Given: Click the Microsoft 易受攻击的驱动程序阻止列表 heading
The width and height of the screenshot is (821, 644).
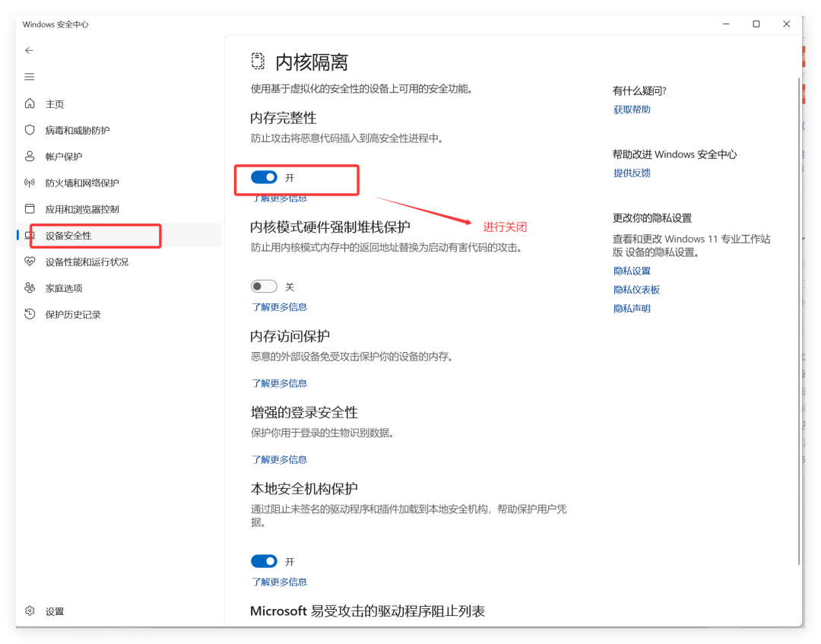Looking at the screenshot, I should pos(368,611).
